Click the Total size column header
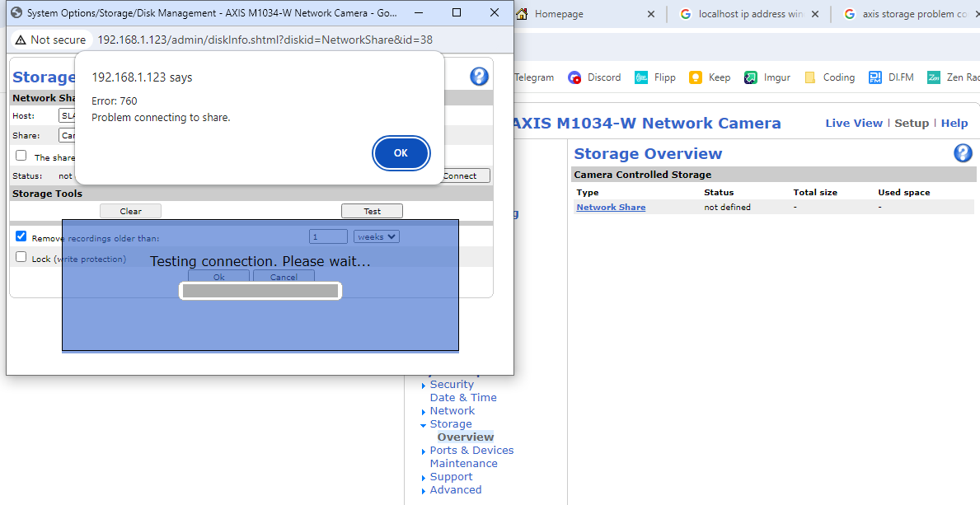This screenshot has height=505, width=980. (815, 193)
